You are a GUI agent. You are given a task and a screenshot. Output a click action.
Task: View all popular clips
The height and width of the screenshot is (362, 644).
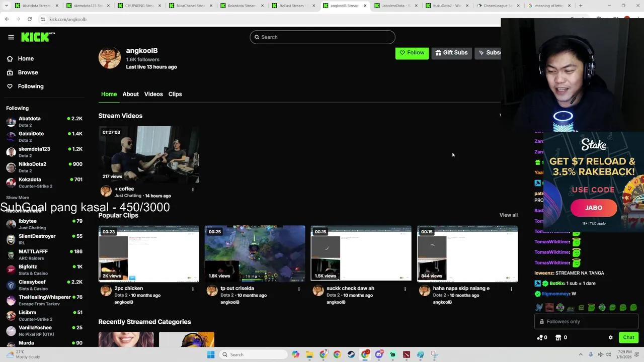(x=508, y=215)
